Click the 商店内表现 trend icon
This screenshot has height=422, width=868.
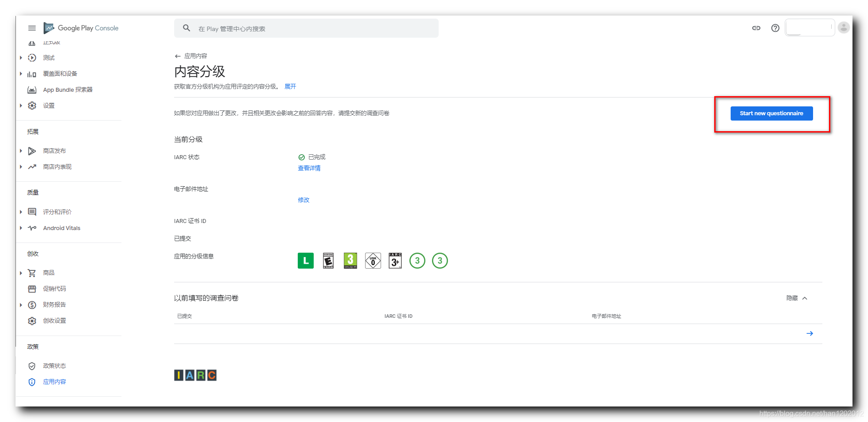tap(32, 167)
